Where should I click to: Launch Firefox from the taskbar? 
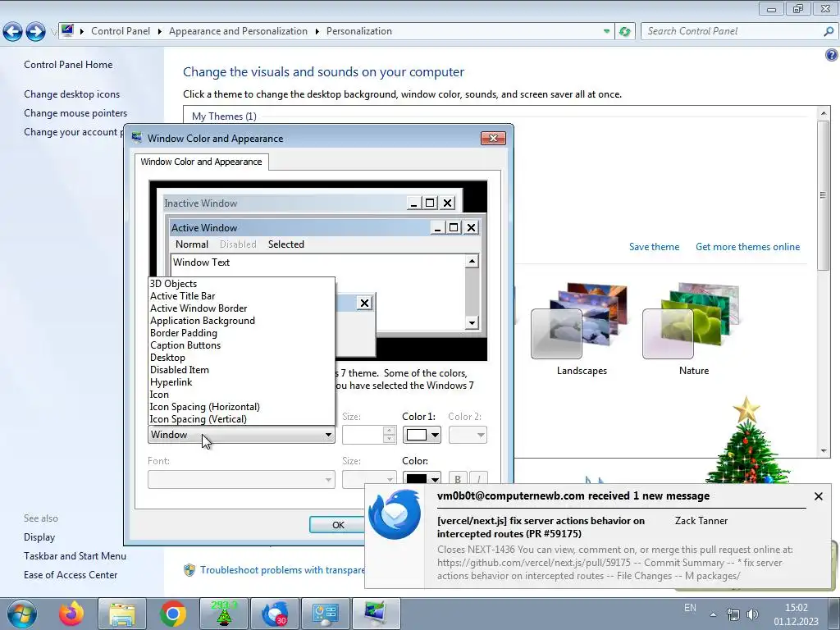tap(72, 614)
